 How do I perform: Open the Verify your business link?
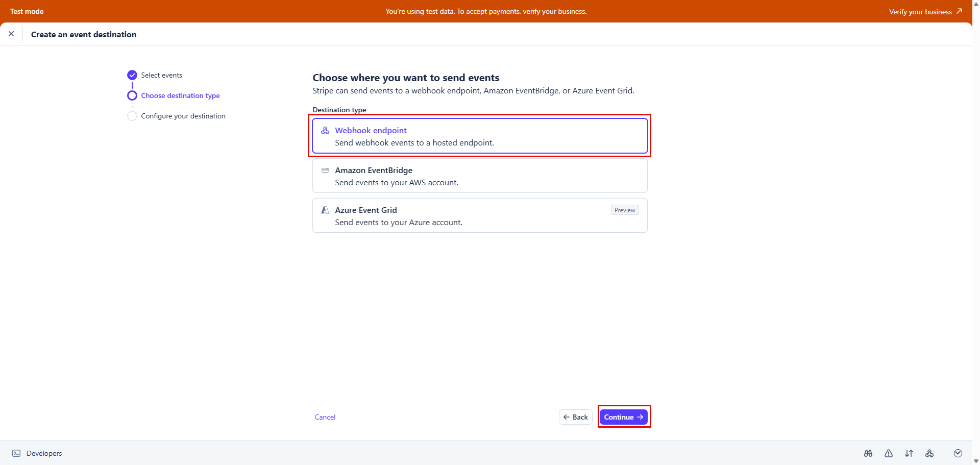[x=925, y=11]
